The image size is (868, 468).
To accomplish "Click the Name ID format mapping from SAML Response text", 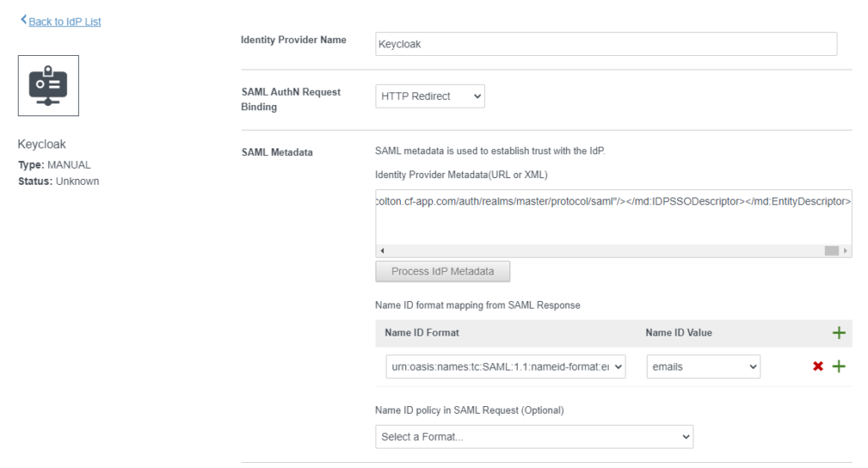I will [478, 305].
